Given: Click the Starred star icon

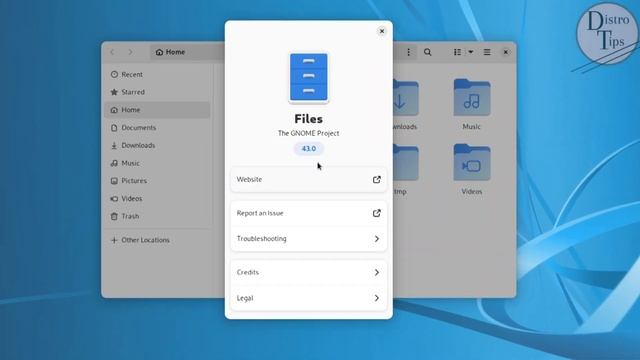Looking at the screenshot, I should click(114, 92).
